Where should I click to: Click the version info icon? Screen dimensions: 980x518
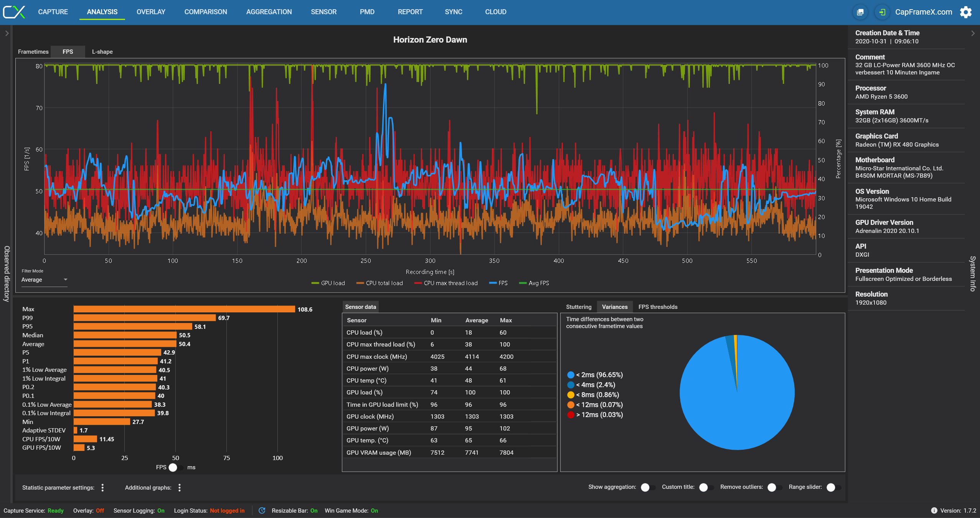pos(934,510)
